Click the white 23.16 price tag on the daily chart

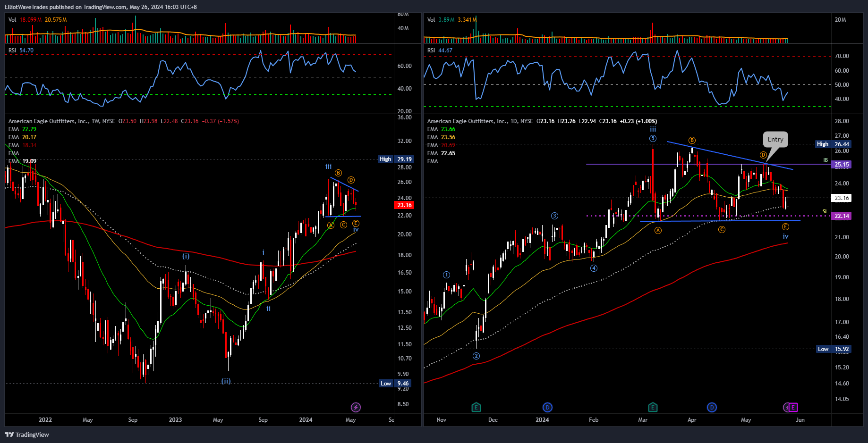tap(842, 198)
